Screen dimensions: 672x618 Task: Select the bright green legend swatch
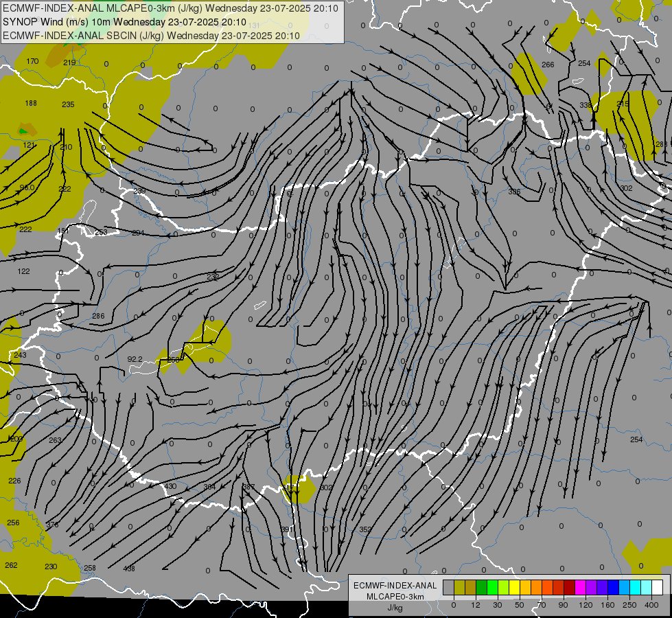point(493,588)
